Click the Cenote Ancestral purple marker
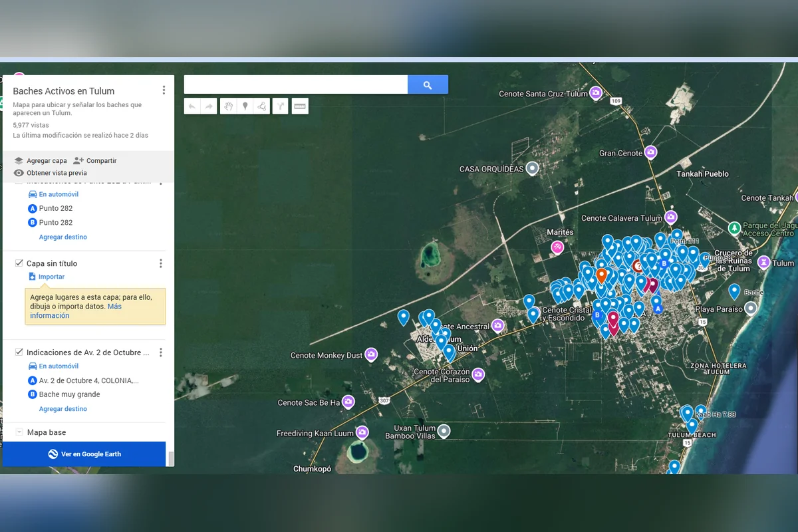 497,326
